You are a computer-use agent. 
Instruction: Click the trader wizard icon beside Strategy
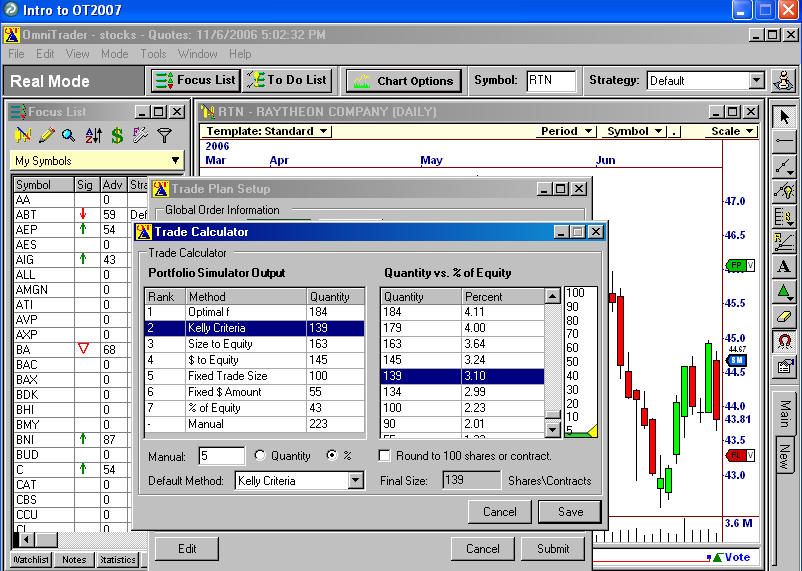783,80
